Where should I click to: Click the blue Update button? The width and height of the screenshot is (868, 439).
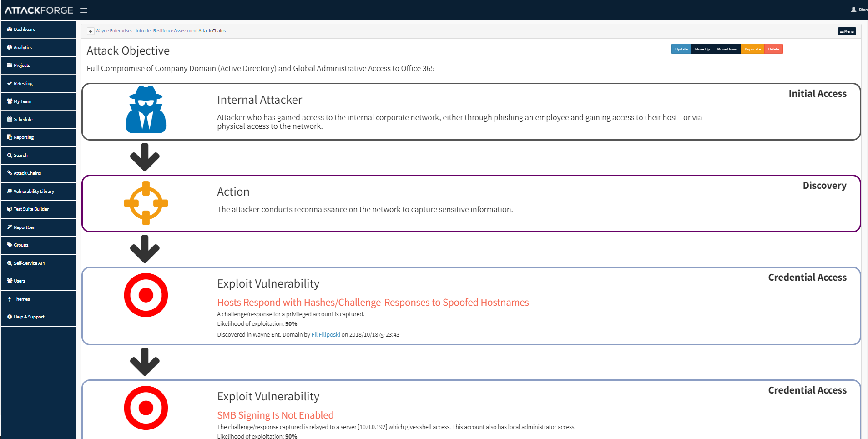pos(681,49)
